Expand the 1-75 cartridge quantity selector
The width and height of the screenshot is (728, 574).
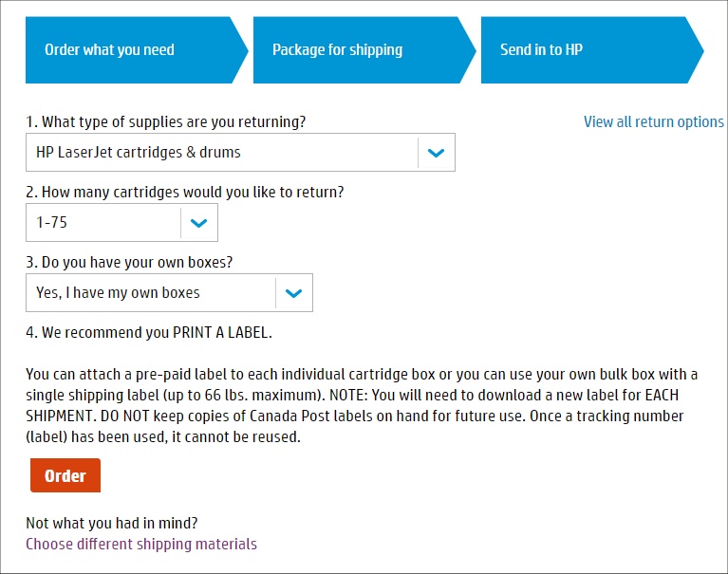pos(103,223)
